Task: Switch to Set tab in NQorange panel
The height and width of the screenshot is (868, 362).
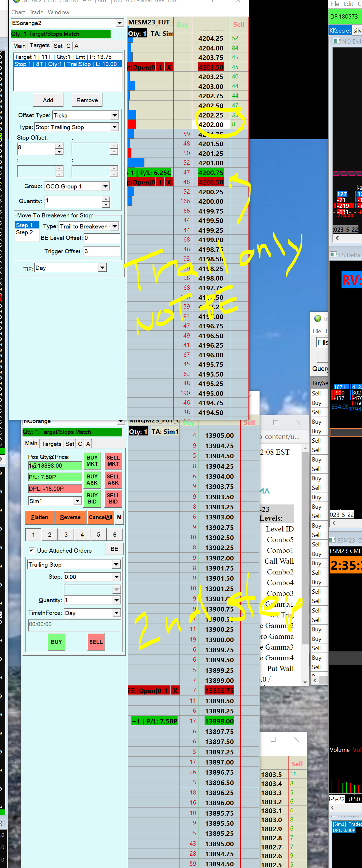Action: (70, 444)
